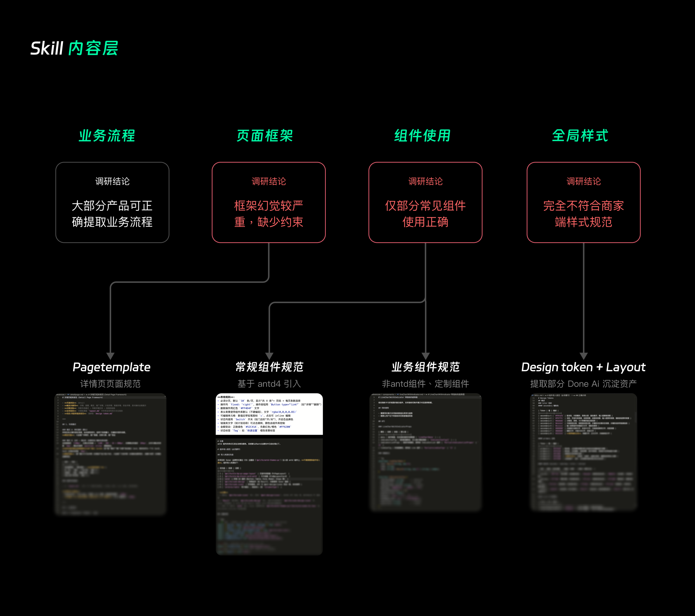This screenshot has width=695, height=616.
Task: Open the Design token code screenshot thumbnail
Action: pyautogui.click(x=583, y=452)
